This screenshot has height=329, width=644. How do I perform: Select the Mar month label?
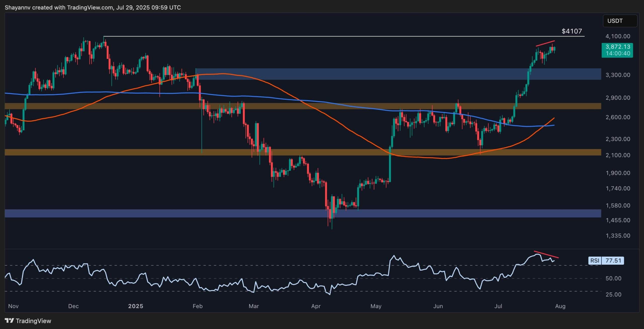[254, 306]
